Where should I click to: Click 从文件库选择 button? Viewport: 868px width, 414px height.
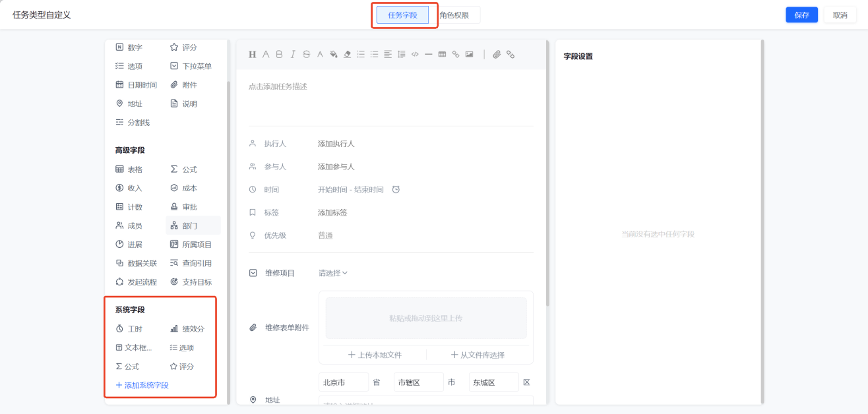pyautogui.click(x=478, y=355)
